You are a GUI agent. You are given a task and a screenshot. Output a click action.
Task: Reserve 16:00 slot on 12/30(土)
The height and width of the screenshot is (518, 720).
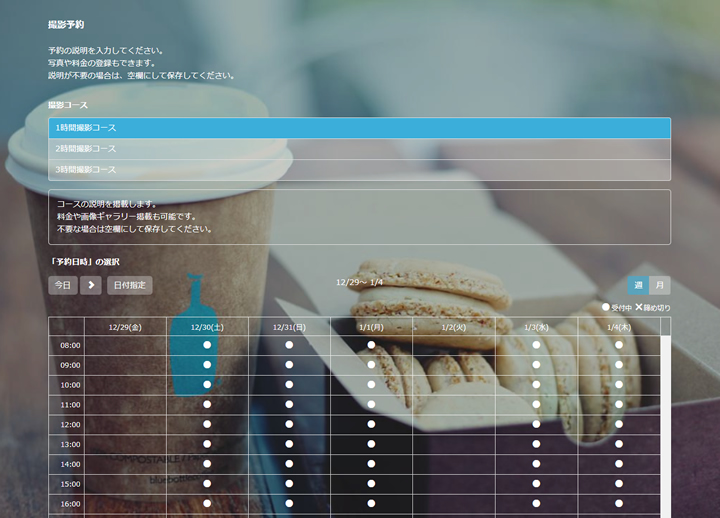[207, 503]
